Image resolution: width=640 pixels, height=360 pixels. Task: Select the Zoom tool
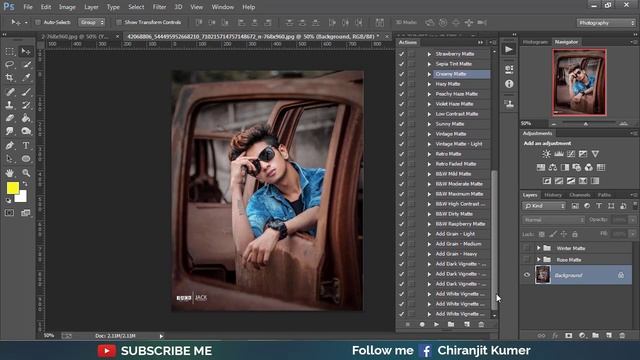point(26,173)
